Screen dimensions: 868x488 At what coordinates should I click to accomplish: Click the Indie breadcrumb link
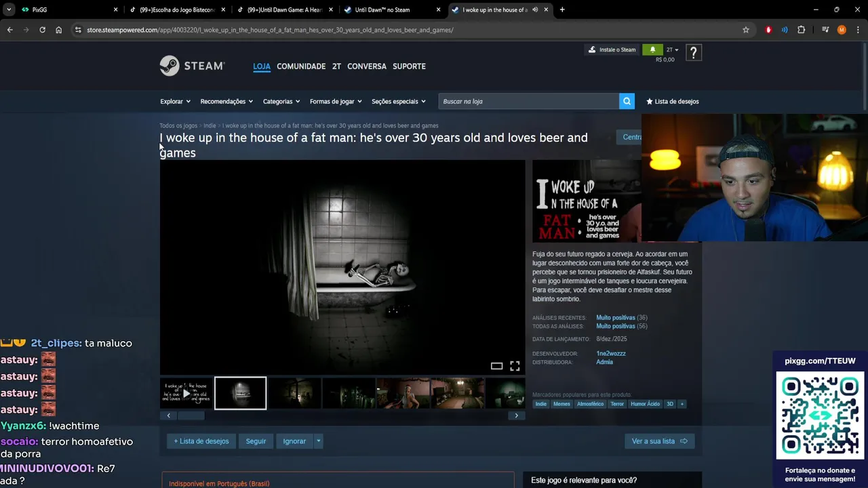[x=210, y=125]
